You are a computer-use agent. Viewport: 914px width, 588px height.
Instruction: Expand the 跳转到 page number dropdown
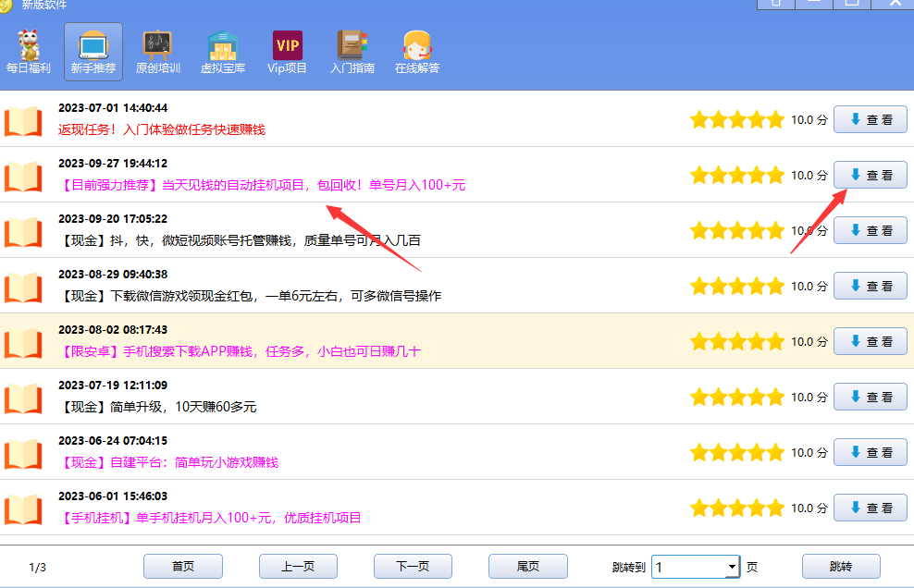pyautogui.click(x=732, y=567)
